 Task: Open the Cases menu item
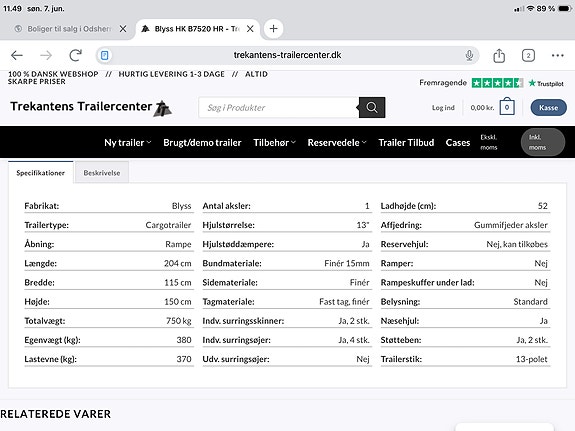pyautogui.click(x=458, y=143)
